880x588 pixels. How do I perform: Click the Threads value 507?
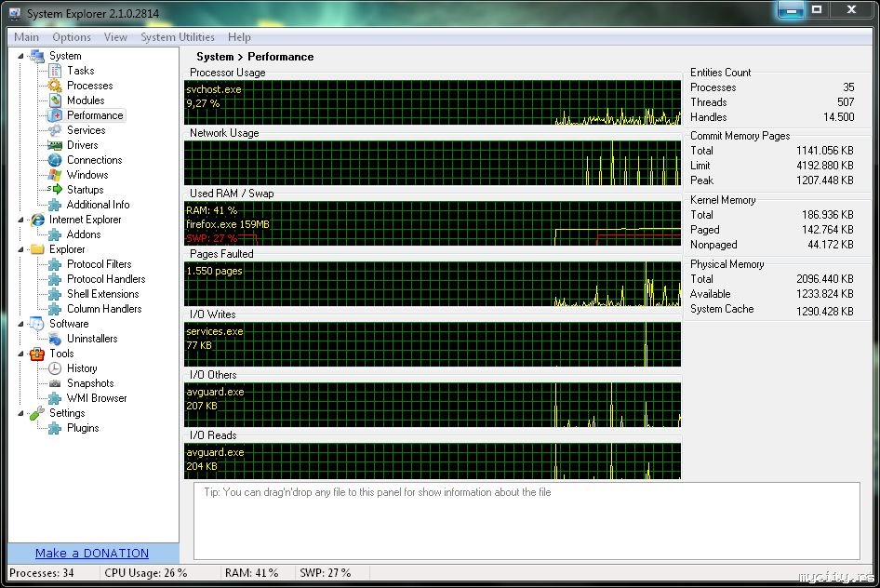point(846,102)
